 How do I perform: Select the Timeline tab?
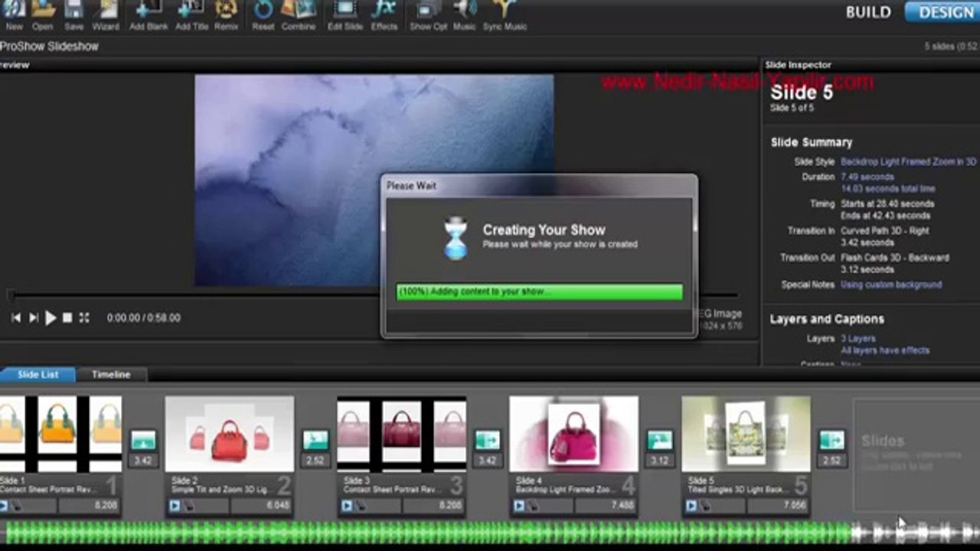pos(111,374)
